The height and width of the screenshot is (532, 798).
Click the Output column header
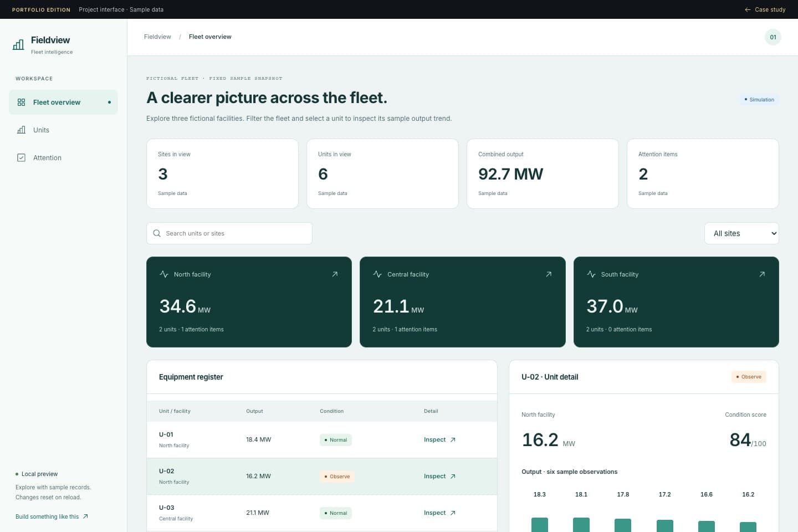click(x=254, y=411)
